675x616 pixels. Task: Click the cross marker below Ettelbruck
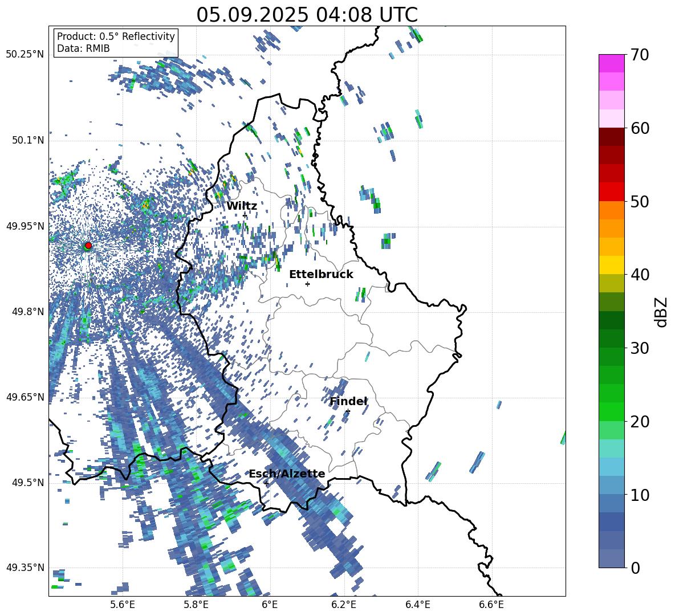click(307, 284)
